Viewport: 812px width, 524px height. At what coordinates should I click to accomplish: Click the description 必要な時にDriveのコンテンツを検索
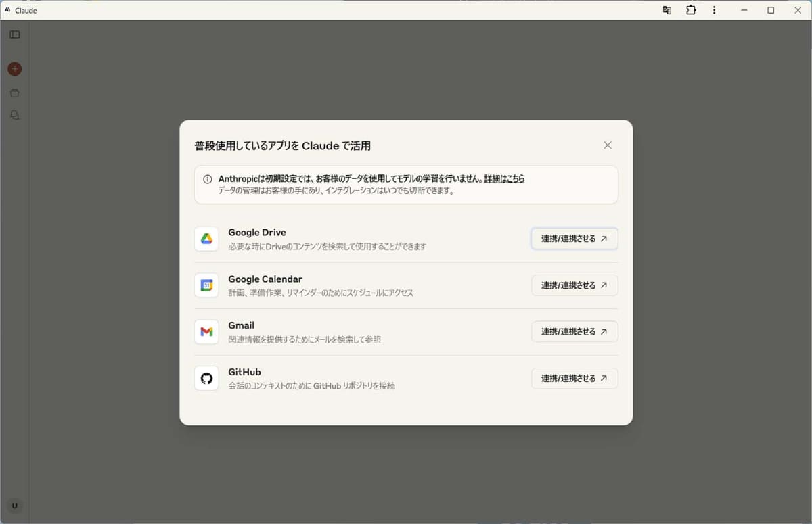(x=328, y=247)
